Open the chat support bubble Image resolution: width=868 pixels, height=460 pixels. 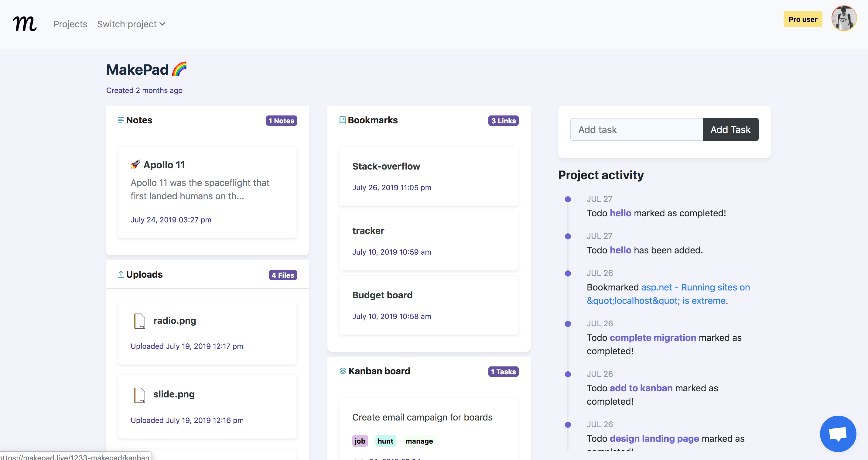[838, 434]
